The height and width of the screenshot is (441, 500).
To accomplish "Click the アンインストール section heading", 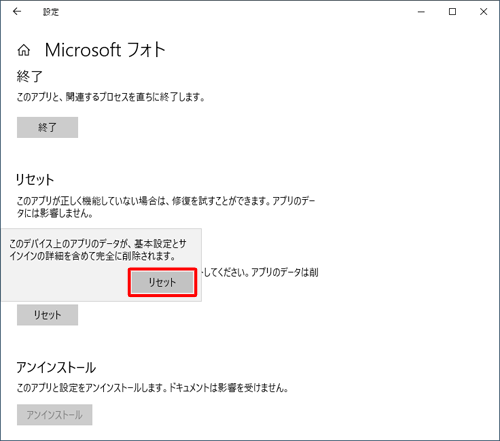I will coord(56,367).
